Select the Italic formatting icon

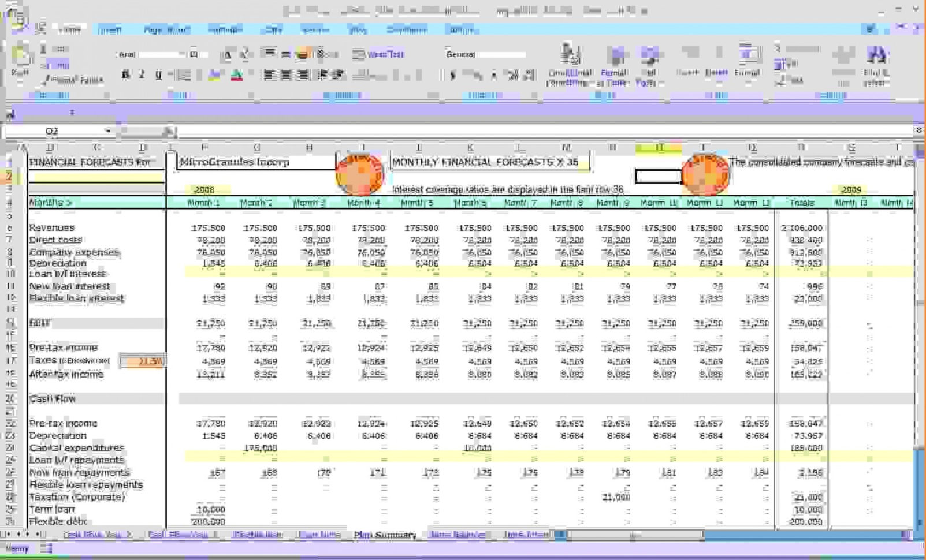(140, 74)
